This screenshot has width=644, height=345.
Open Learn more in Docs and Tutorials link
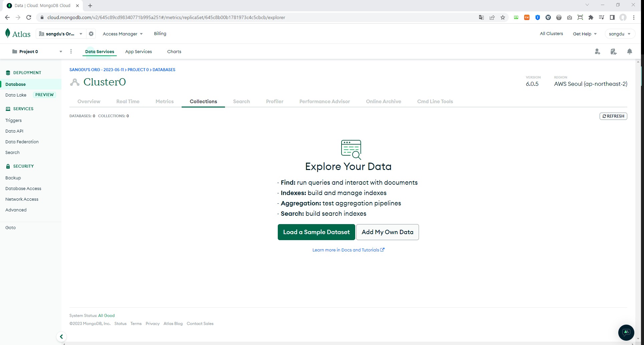click(348, 250)
